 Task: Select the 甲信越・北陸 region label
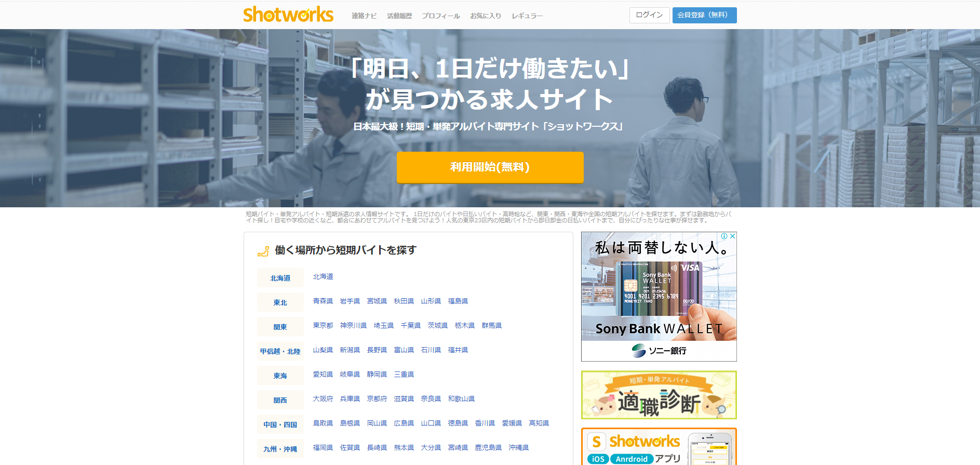pyautogui.click(x=280, y=351)
